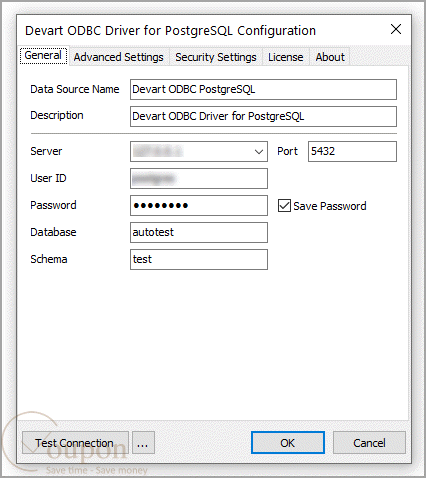Click the Cancel button
426x478 pixels.
pyautogui.click(x=369, y=443)
